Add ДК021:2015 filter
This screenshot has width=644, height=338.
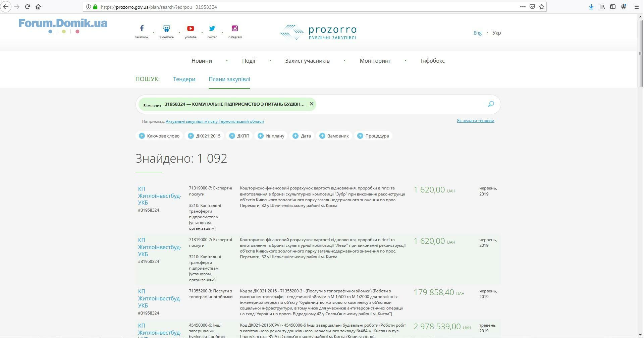(x=205, y=136)
